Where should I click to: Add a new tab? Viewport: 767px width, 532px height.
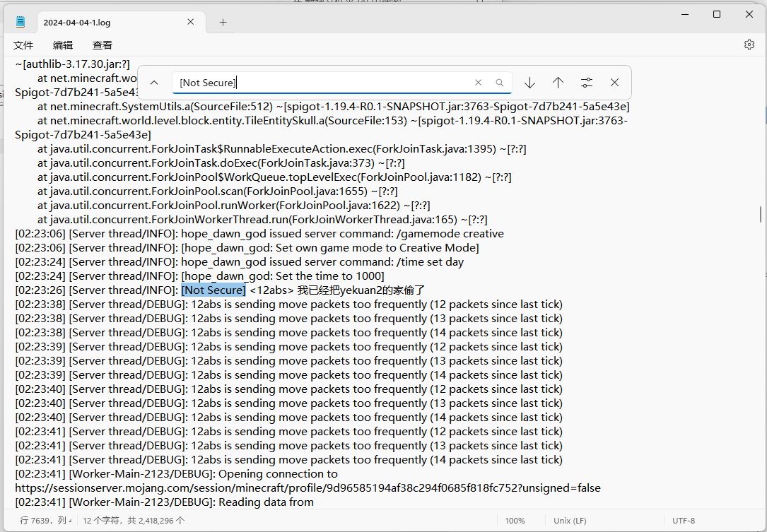pyautogui.click(x=223, y=22)
